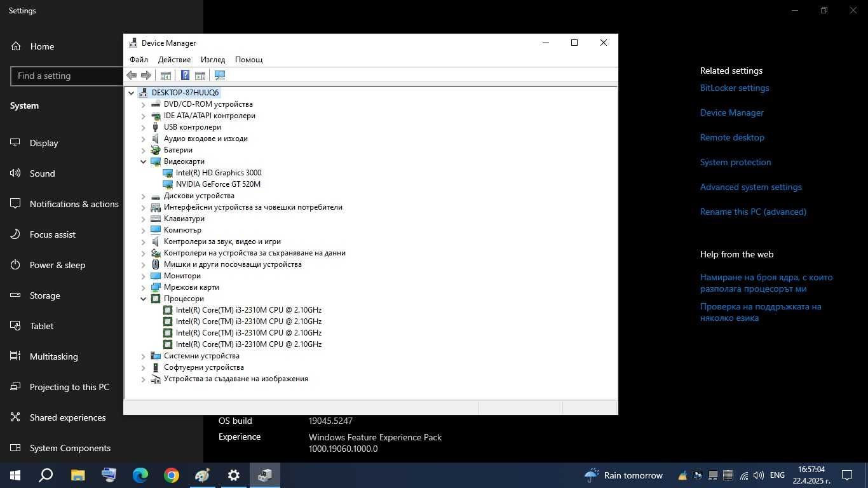
Task: Click the Find a setting search box
Action: [x=67, y=76]
